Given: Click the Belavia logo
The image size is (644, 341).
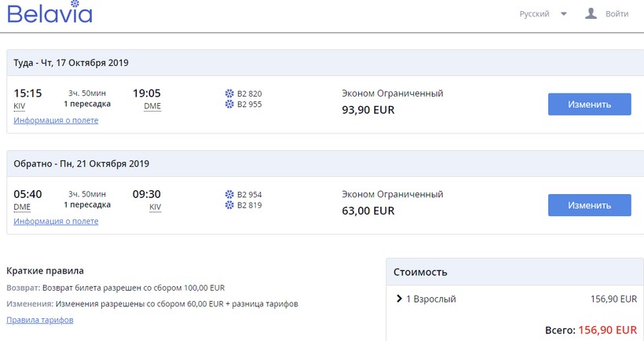Looking at the screenshot, I should 49,14.
